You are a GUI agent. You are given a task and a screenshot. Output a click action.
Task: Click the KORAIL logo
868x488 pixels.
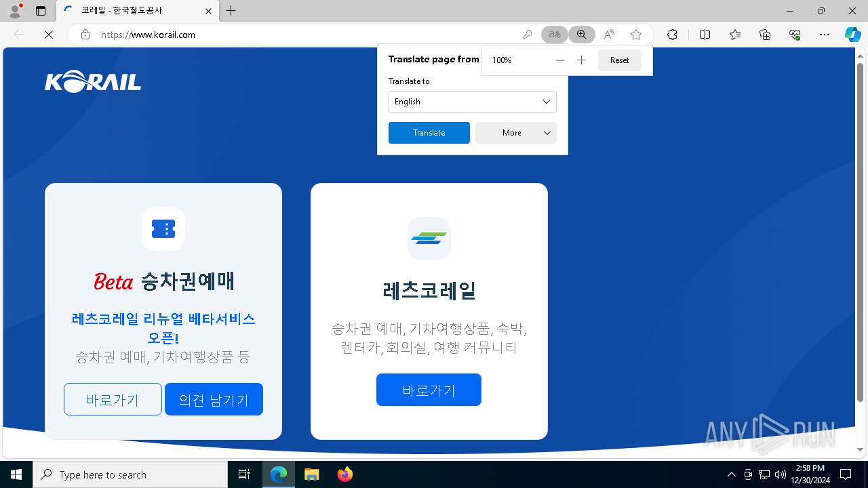point(93,82)
